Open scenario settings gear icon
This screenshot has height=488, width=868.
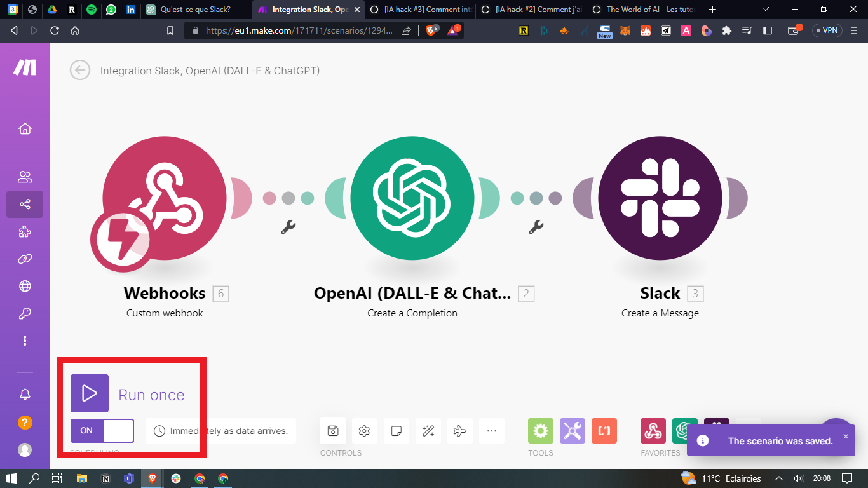click(x=364, y=431)
